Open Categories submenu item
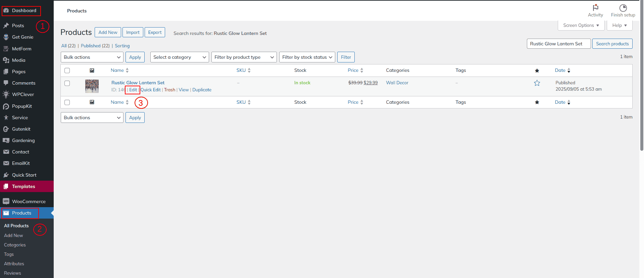The width and height of the screenshot is (644, 278). coord(15,245)
